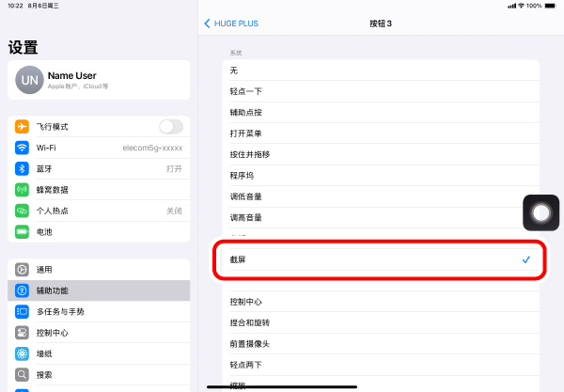Image resolution: width=564 pixels, height=392 pixels.
Task: Go back to HUGE PLUS
Action: click(231, 23)
